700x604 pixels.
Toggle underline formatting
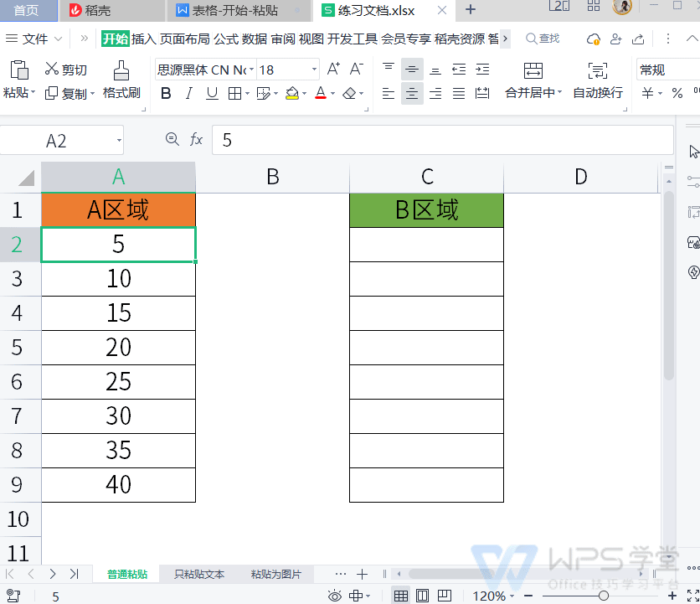click(x=212, y=93)
